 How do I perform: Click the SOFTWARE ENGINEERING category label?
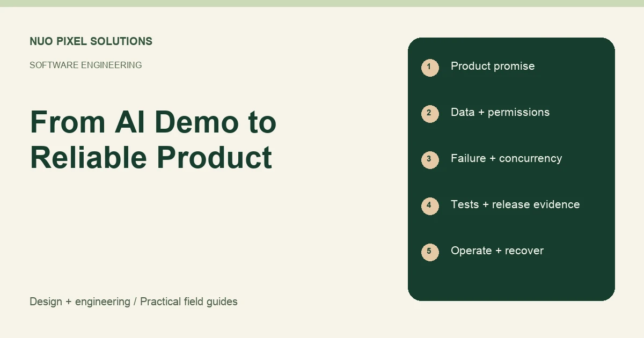[85, 65]
